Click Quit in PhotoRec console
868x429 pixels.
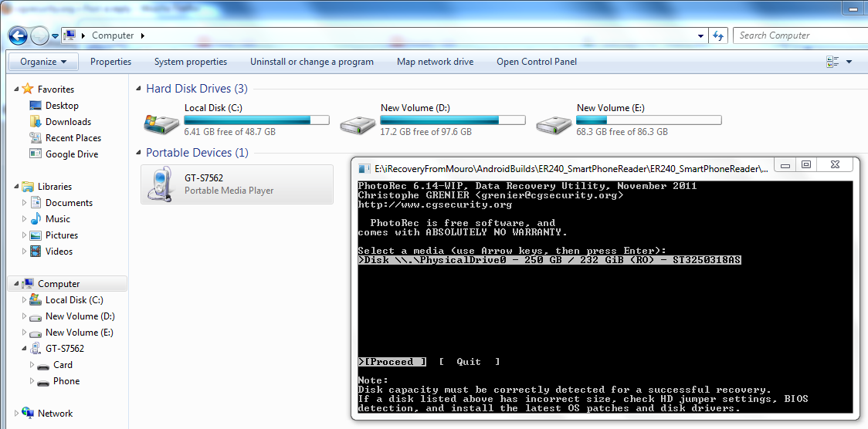(x=470, y=362)
